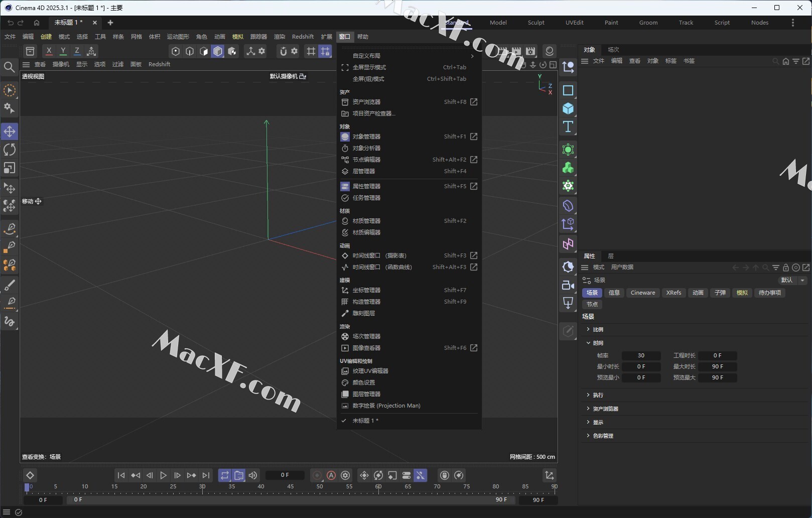Go to end of animation
This screenshot has height=518, width=812.
tap(206, 475)
